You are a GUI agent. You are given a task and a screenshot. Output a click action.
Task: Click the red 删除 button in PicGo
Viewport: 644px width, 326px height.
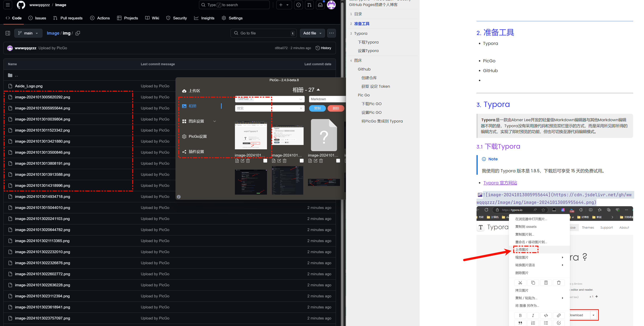click(x=336, y=108)
